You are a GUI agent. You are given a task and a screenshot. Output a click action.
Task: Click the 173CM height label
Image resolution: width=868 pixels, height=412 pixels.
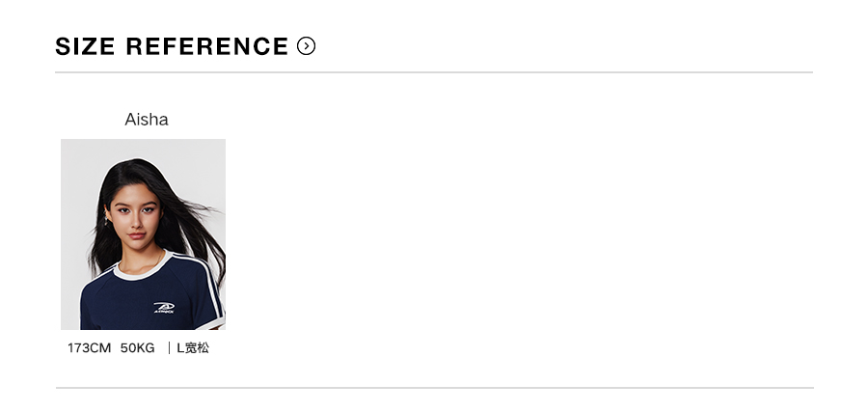point(89,348)
